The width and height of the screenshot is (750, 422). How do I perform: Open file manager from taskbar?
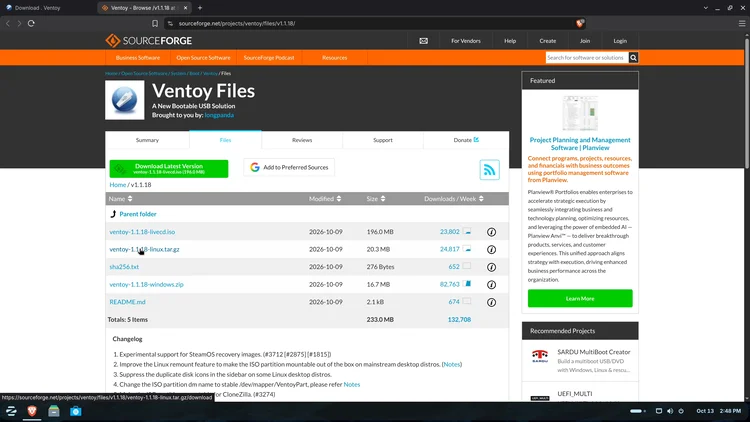click(54, 411)
